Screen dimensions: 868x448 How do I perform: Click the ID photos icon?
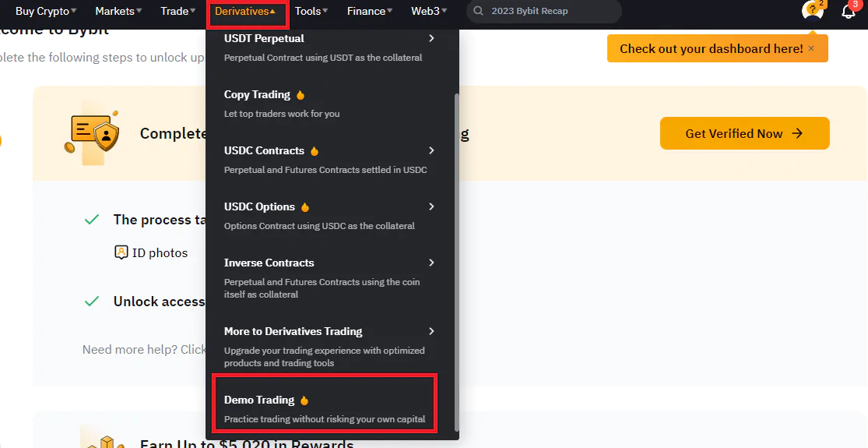[x=121, y=252]
